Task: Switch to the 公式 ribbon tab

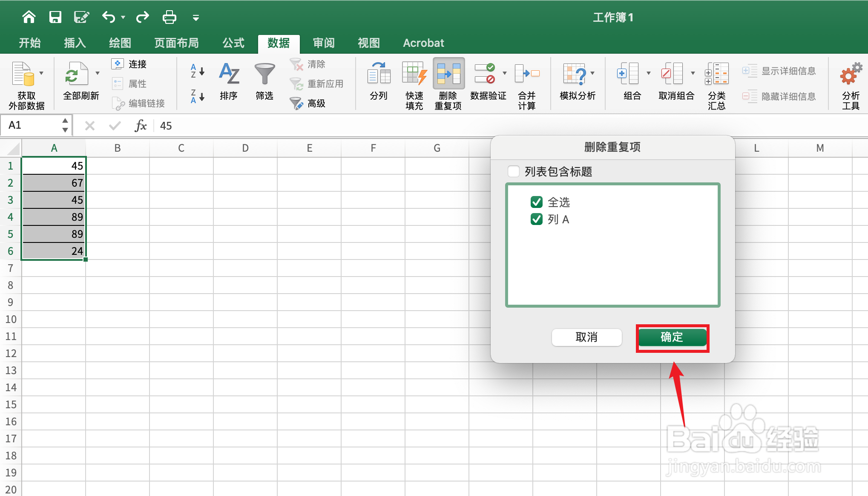Action: [233, 43]
